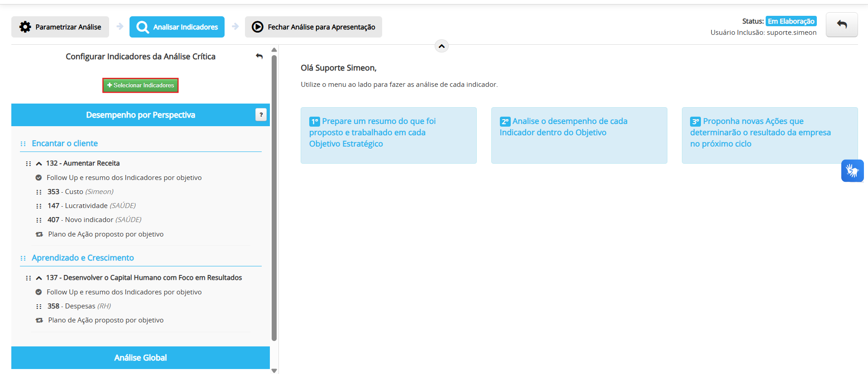Open Plano de Ação proposto under objective 137
Screen dimensions: 868x374
(106, 320)
